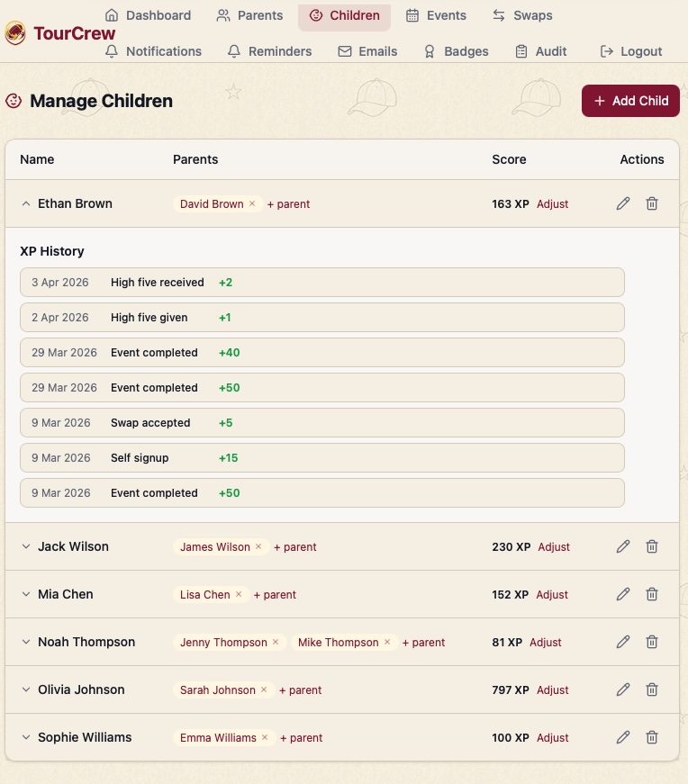Select the 'Self signup' +15 entry
This screenshot has width=688, height=784.
tap(322, 457)
